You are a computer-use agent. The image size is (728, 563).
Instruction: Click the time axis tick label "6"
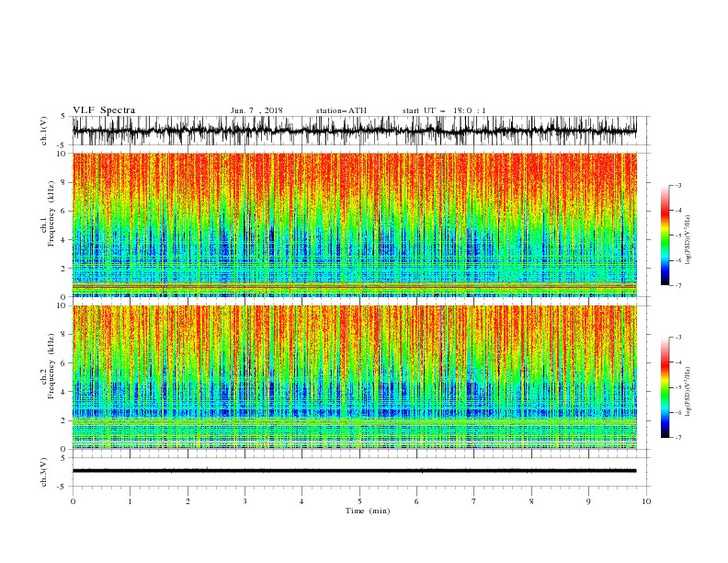(416, 501)
